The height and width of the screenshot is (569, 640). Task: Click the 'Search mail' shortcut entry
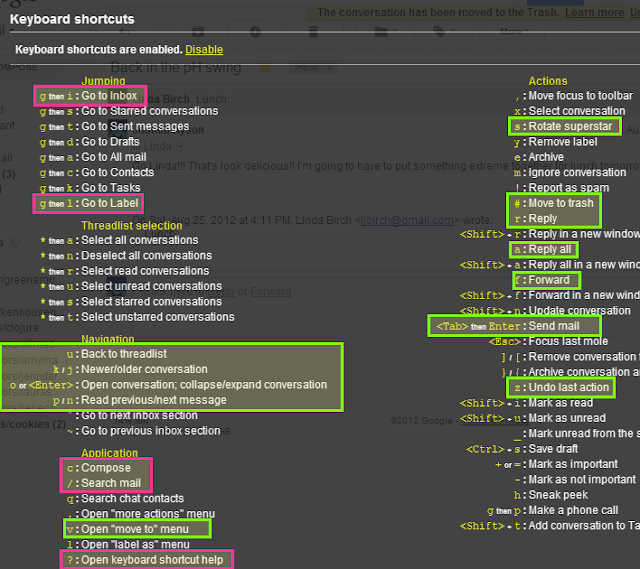click(104, 483)
